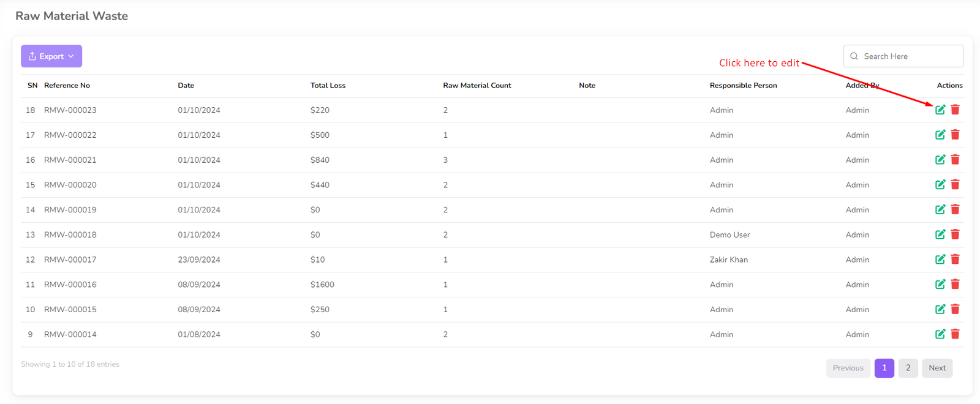The width and height of the screenshot is (980, 404).
Task: Edit the RMW-000014 record
Action: 940,334
